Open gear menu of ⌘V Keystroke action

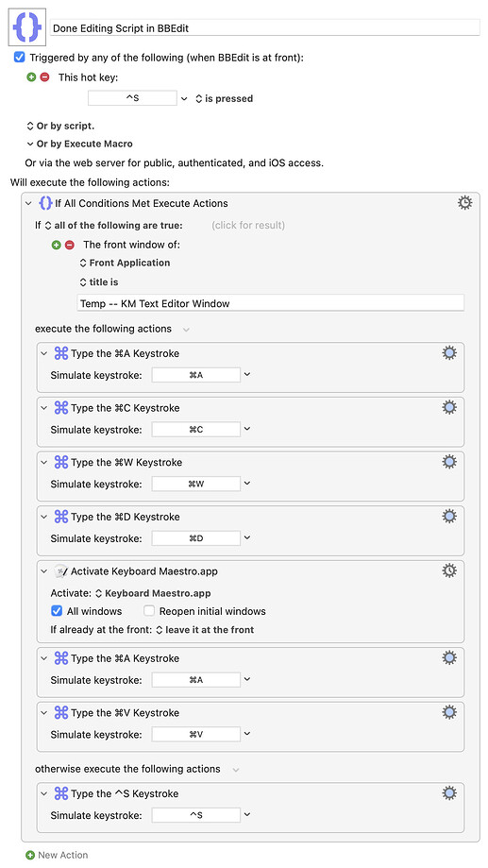click(x=449, y=712)
